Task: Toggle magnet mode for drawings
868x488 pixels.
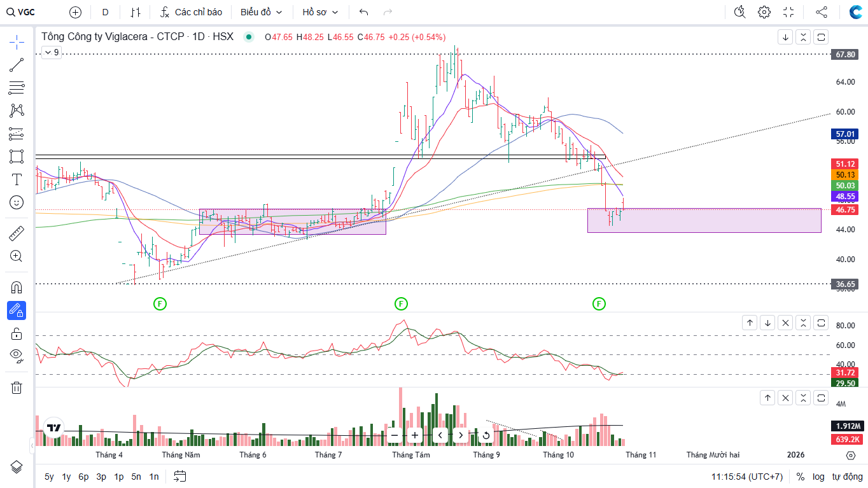Action: click(17, 287)
